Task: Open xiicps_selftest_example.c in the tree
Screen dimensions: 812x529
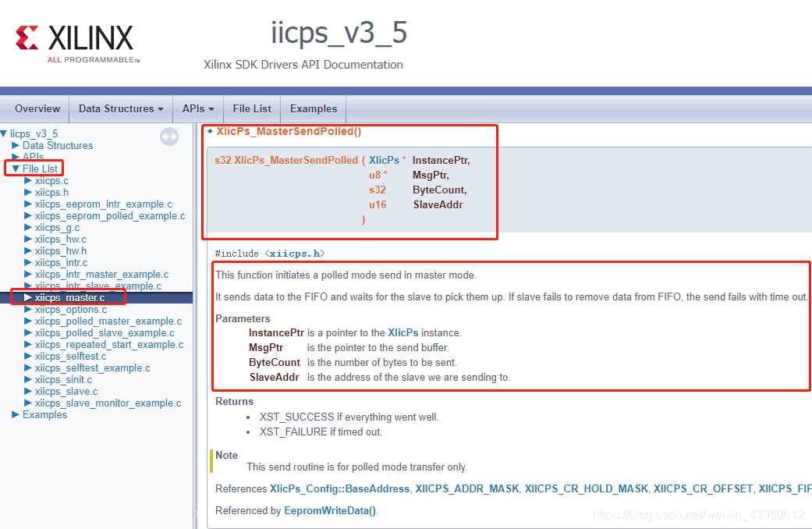Action: tap(92, 367)
